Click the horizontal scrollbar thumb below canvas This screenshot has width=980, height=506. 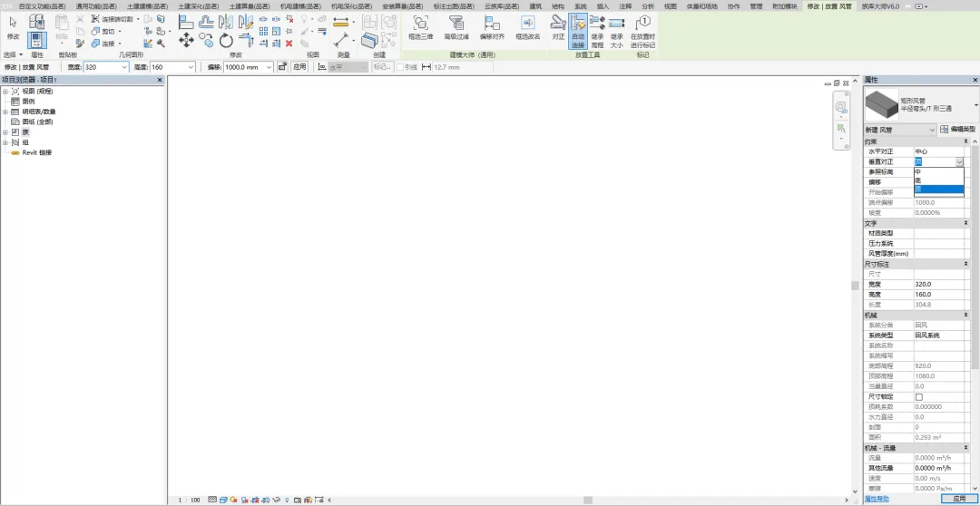click(587, 500)
